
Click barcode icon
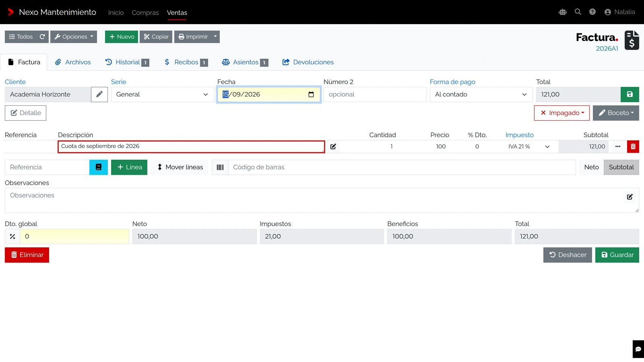pyautogui.click(x=220, y=167)
